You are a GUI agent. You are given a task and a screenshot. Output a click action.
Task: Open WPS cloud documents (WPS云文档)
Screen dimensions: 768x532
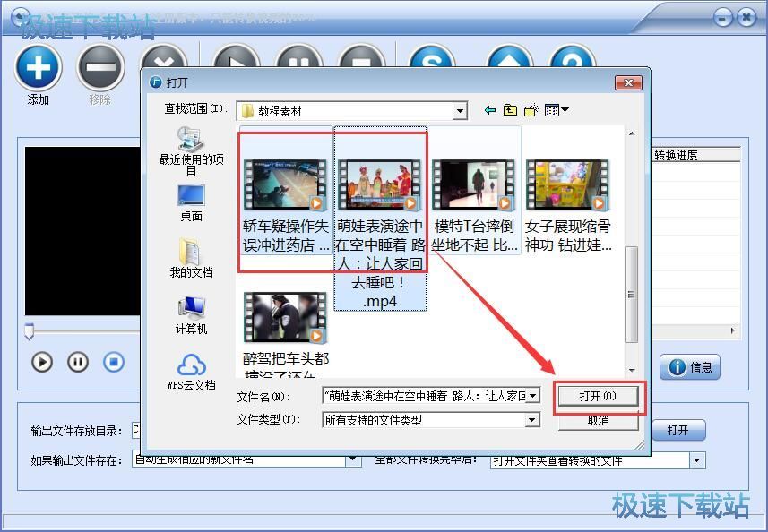click(x=192, y=372)
